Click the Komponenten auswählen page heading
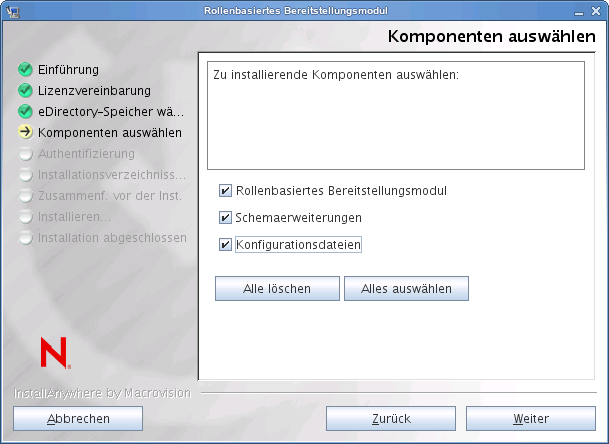Screen dimensions: 609x444 pyautogui.click(x=492, y=37)
